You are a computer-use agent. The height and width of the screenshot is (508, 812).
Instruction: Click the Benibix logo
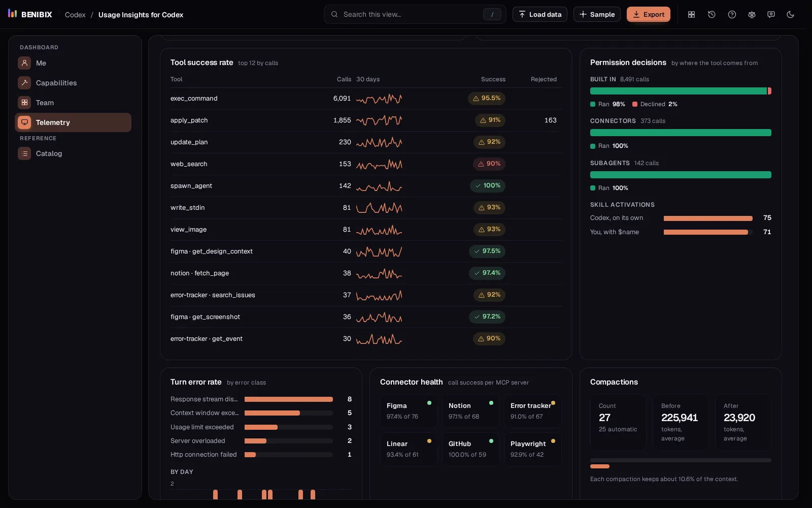pos(30,14)
